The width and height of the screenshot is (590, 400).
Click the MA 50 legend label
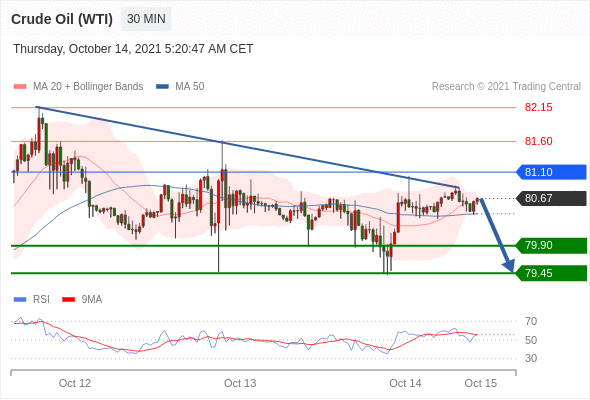coord(190,87)
